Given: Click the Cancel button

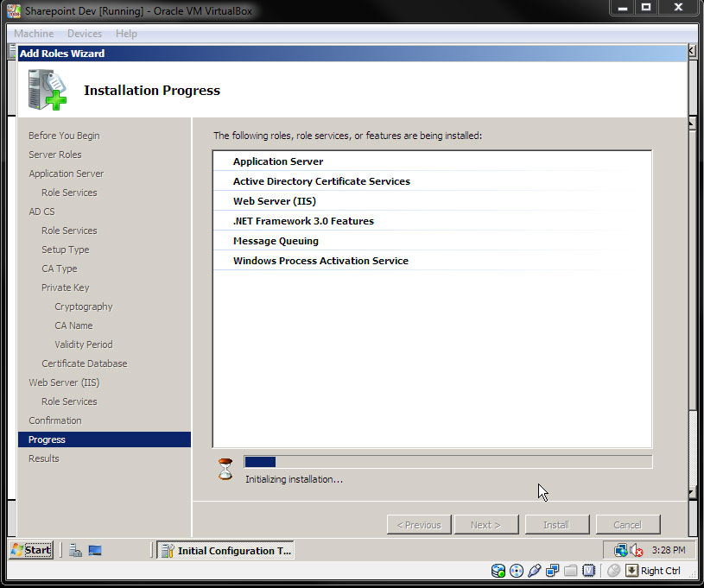Looking at the screenshot, I should coord(628,525).
